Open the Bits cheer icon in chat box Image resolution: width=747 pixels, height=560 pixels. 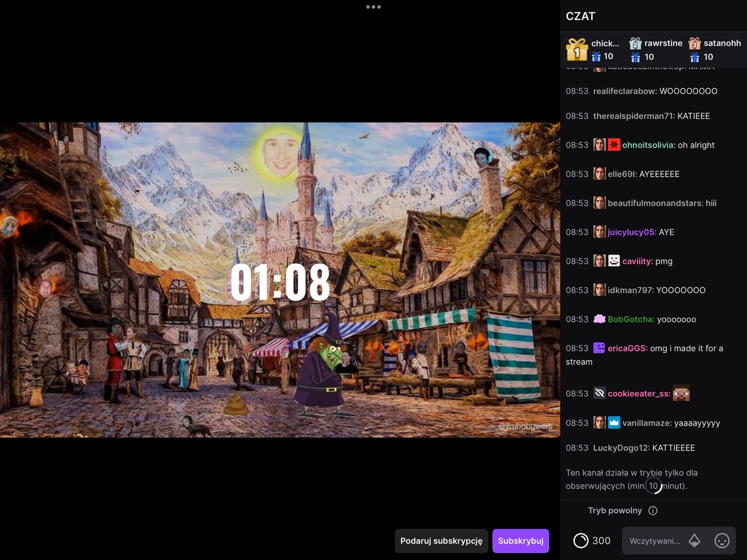pos(694,541)
